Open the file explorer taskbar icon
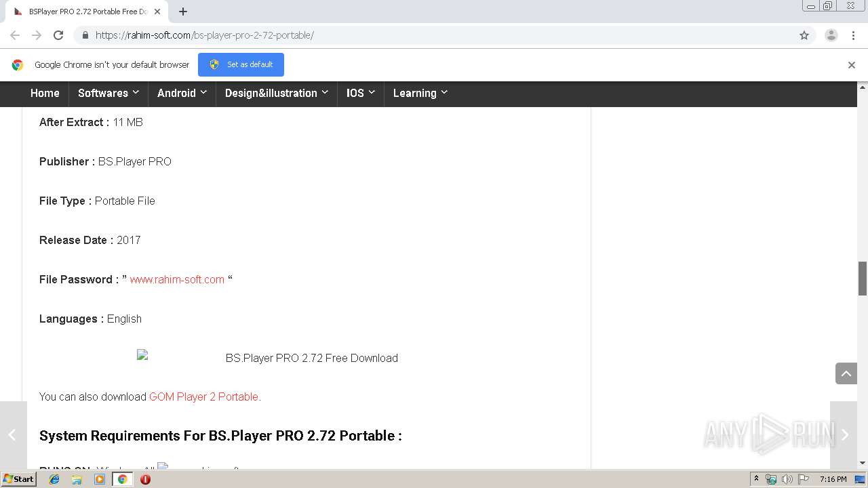868x488 pixels. tap(77, 479)
